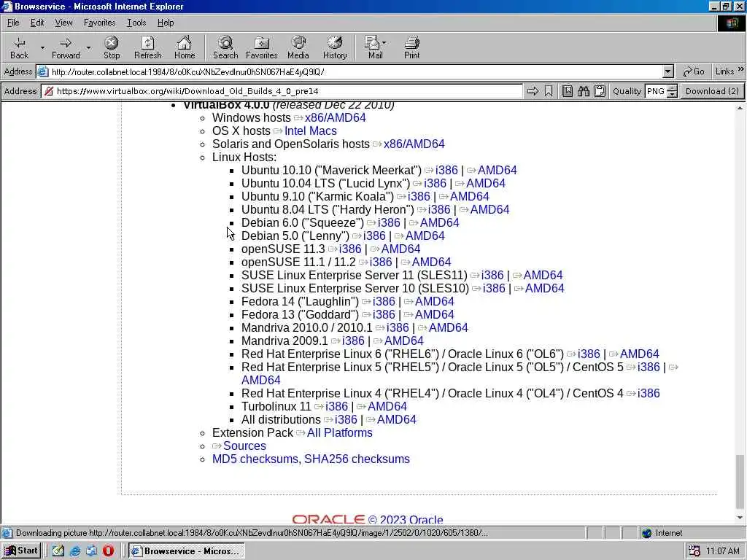
Task: Stop page loading with the Stop button
Action: point(112,47)
